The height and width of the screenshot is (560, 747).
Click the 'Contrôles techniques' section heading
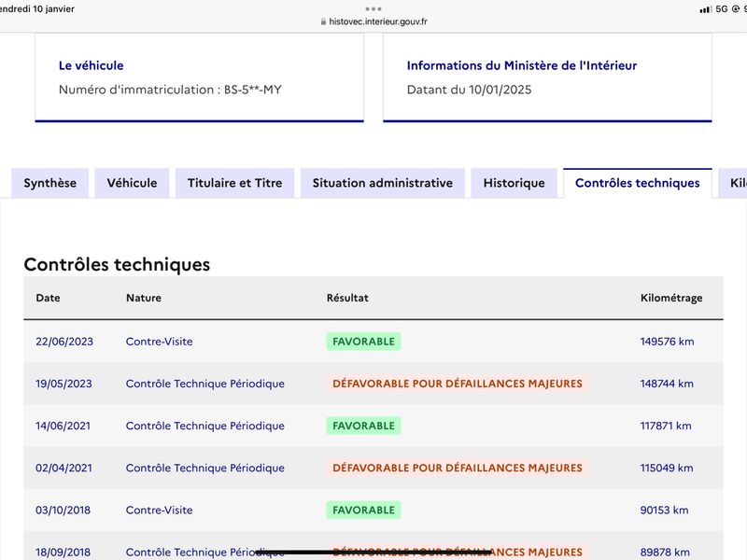(x=117, y=264)
